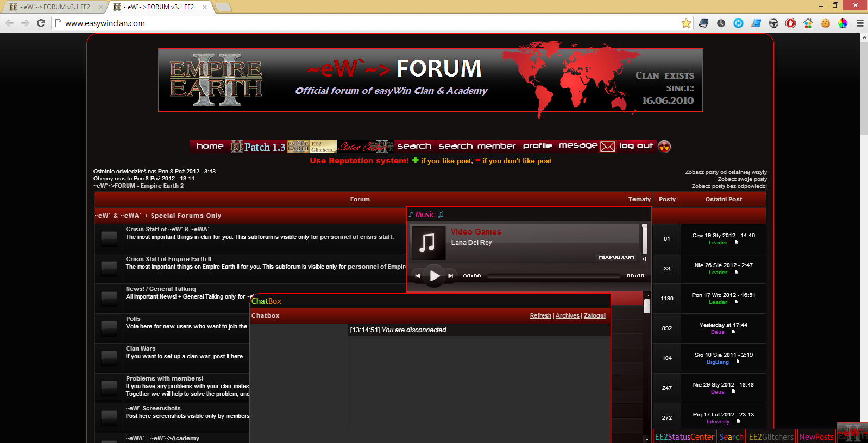Reload the page with refresh button
This screenshot has width=868, height=443.
(41, 23)
